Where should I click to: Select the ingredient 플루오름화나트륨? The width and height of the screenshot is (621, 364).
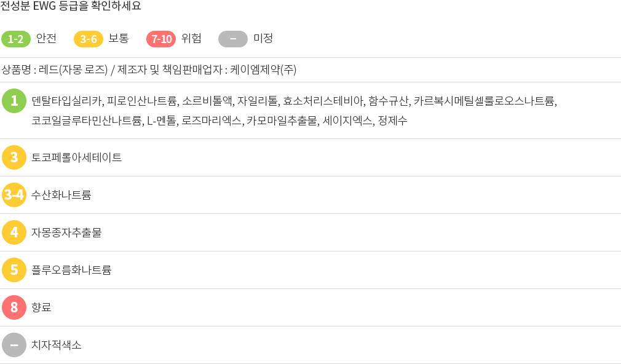coord(71,270)
